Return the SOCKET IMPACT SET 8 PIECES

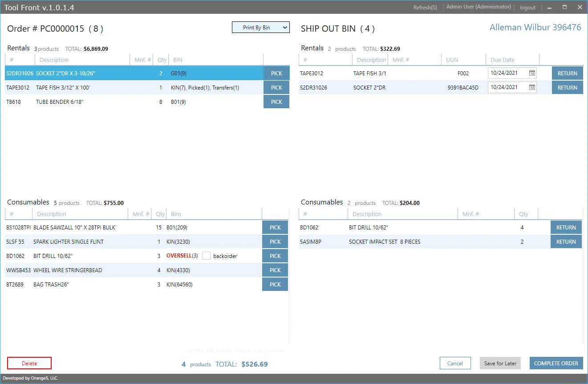(566, 242)
